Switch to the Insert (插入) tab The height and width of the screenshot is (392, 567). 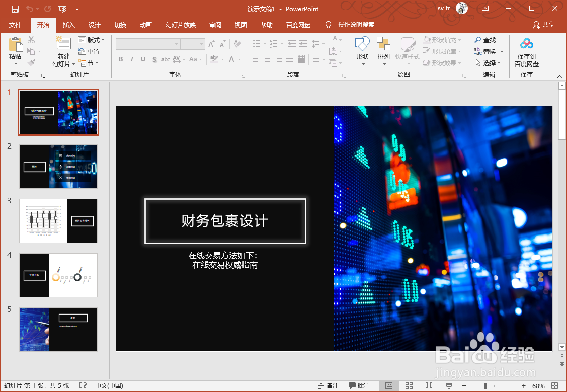coord(69,25)
